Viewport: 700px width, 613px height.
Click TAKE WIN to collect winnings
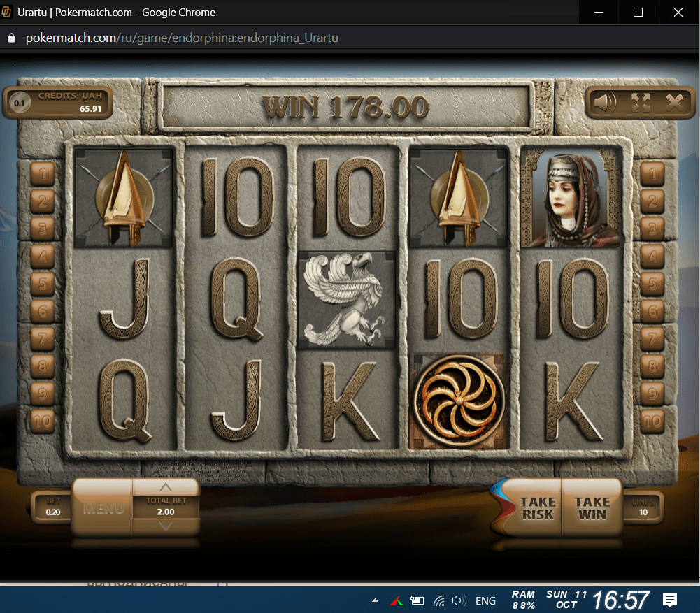click(592, 508)
